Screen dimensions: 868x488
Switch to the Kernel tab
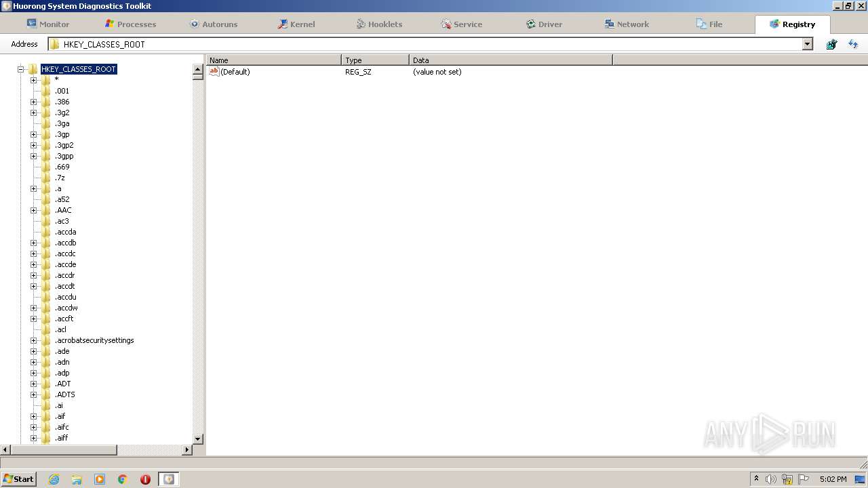(296, 24)
